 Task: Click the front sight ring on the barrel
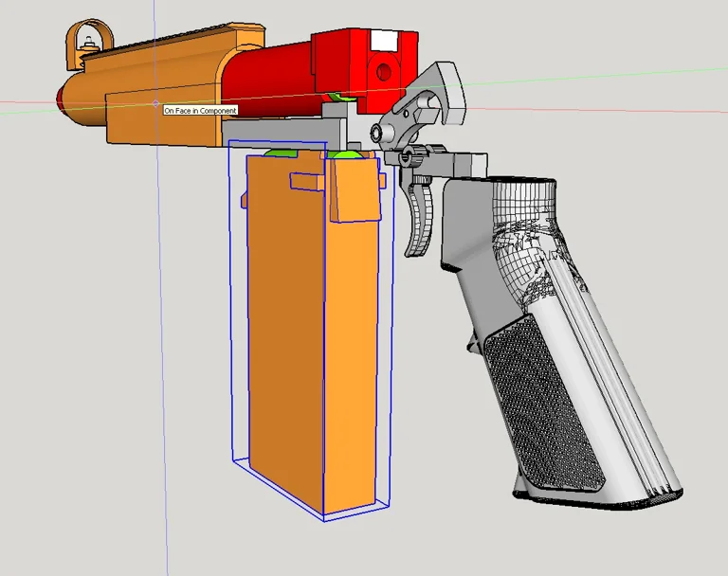85,39
